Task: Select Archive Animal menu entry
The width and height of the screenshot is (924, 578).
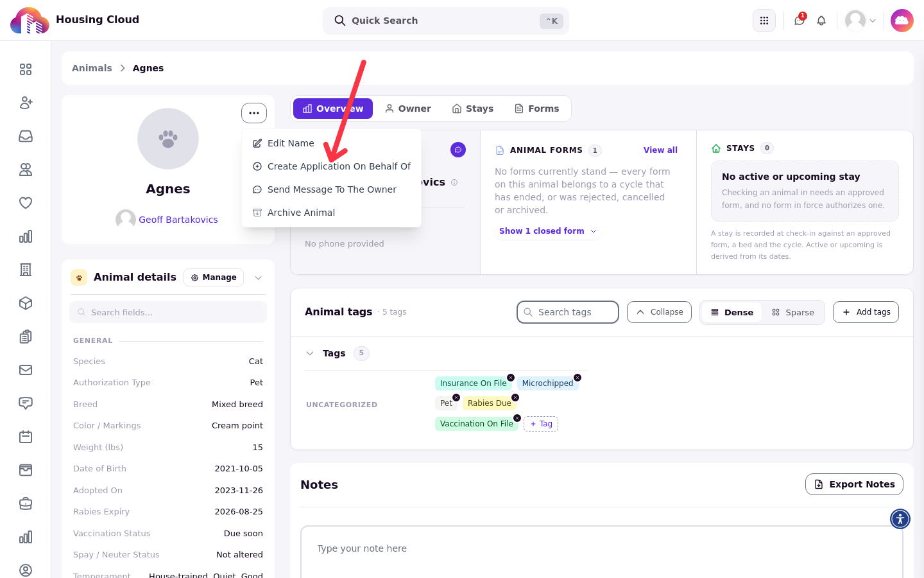Action: (331, 213)
